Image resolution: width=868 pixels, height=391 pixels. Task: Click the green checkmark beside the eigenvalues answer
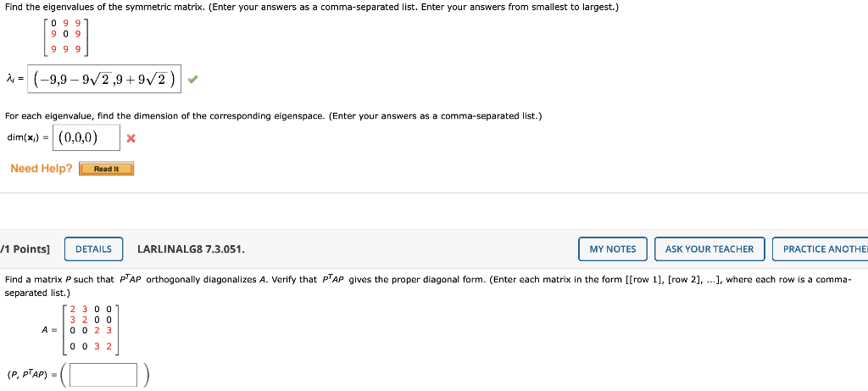pos(192,79)
